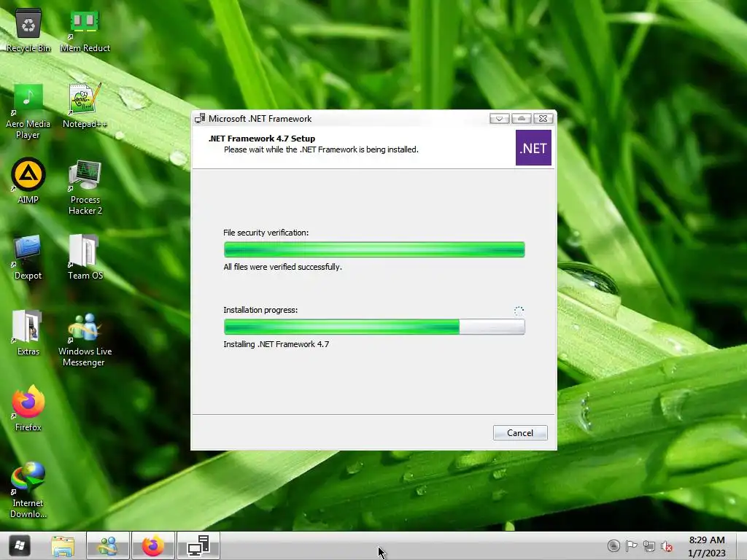Click the "Installation progress:" label
The width and height of the screenshot is (747, 560).
[x=260, y=310]
